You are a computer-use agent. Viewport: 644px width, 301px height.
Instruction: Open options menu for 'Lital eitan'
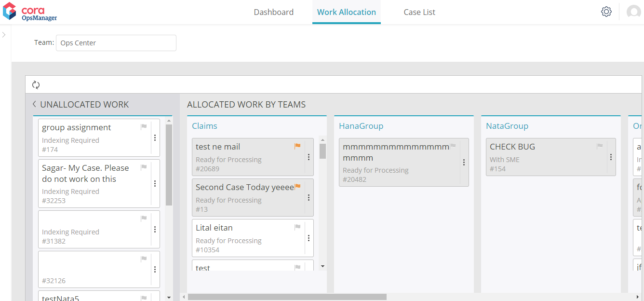point(309,238)
